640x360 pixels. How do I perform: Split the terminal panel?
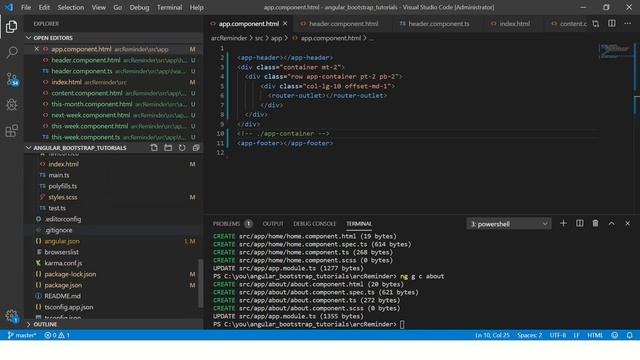(580, 223)
